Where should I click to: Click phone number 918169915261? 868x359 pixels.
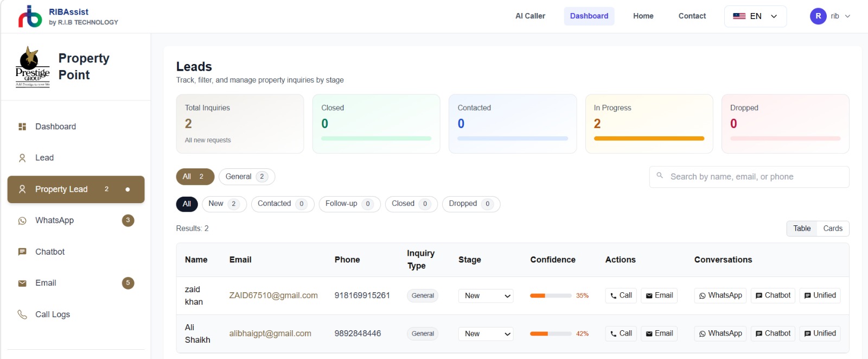click(x=362, y=295)
